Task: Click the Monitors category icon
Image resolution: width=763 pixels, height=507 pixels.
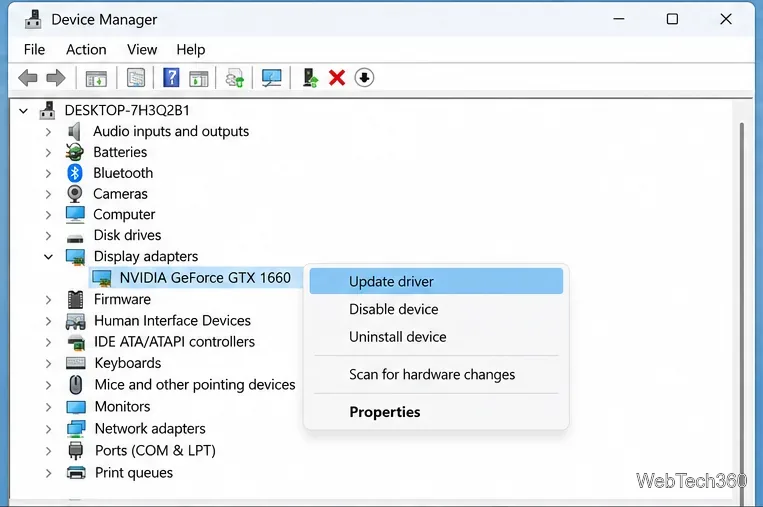Action: point(75,407)
